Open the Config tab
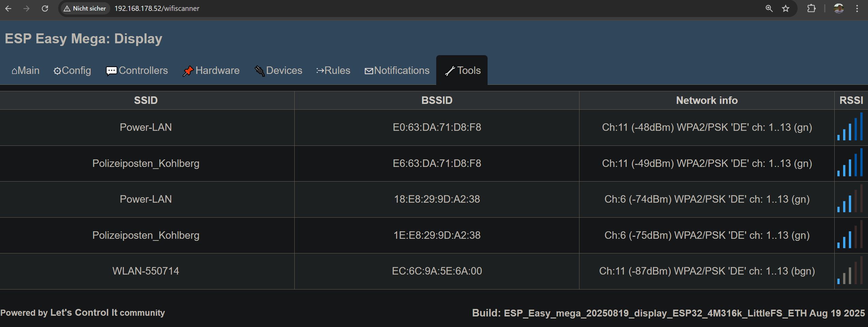 (x=72, y=71)
